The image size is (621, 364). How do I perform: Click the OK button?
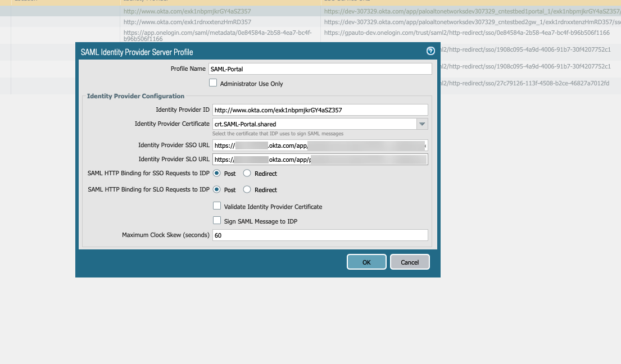pyautogui.click(x=366, y=262)
